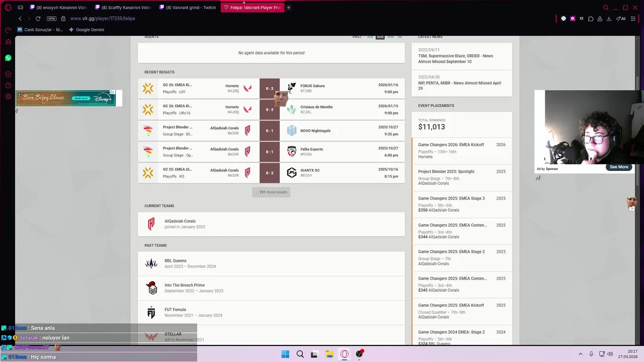The width and height of the screenshot is (644, 362).
Task: Open the AlQadsiah Corals current team entry
Action: (271, 224)
